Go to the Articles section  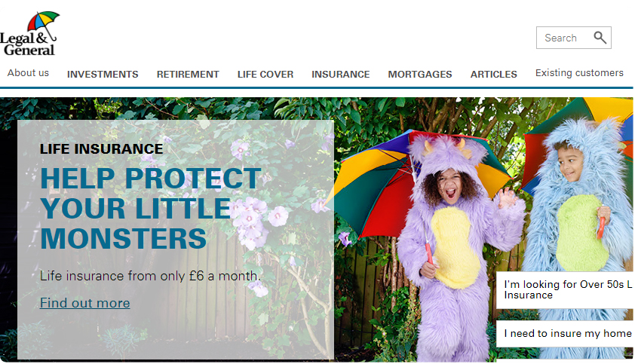pos(493,75)
